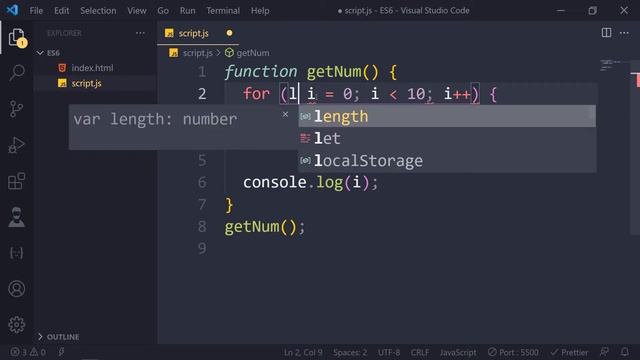Open the Manage gear settings menu
Screen dimensions: 640x360
point(16,324)
